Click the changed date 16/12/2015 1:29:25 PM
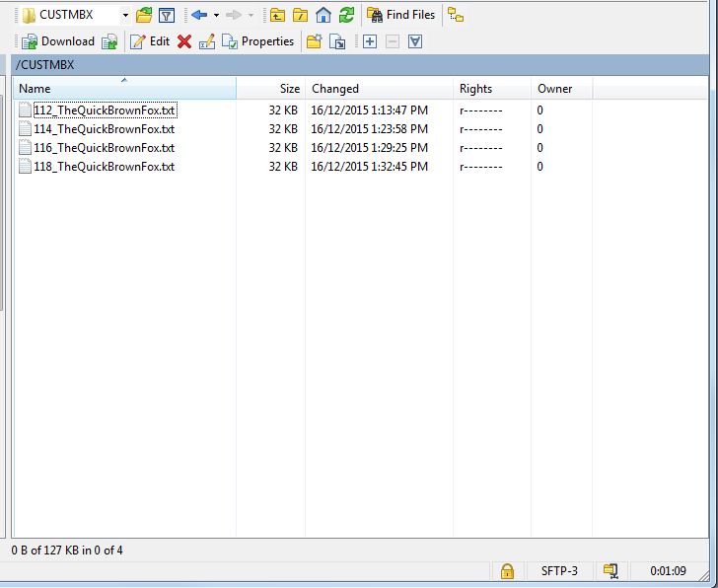The width and height of the screenshot is (718, 588). pos(370,148)
